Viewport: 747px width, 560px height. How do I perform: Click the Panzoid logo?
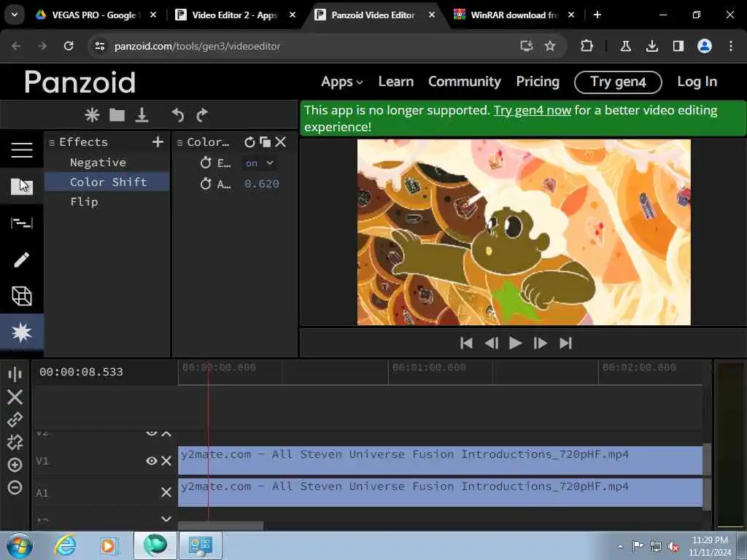tap(80, 82)
